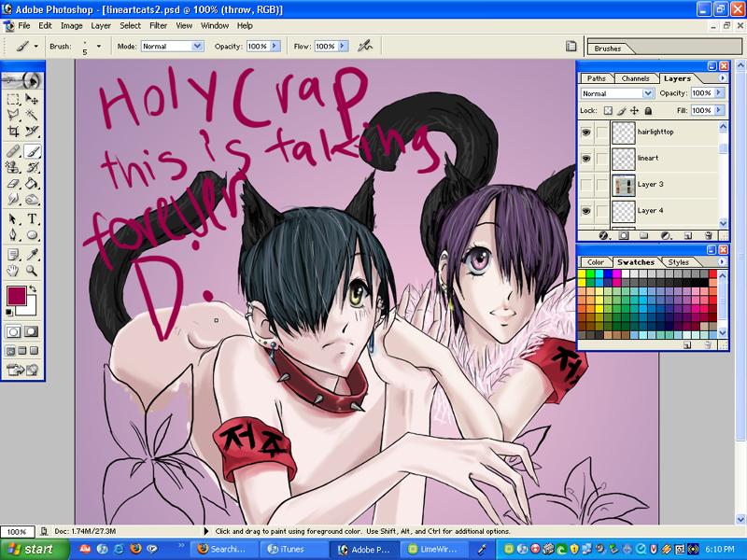Toggle lock all

pos(648,111)
